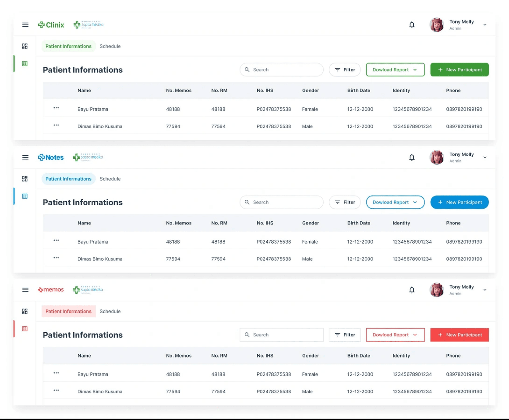Open row options for Dimas Bimo Kusuma in Notes table
The height and width of the screenshot is (420, 509).
tap(56, 258)
